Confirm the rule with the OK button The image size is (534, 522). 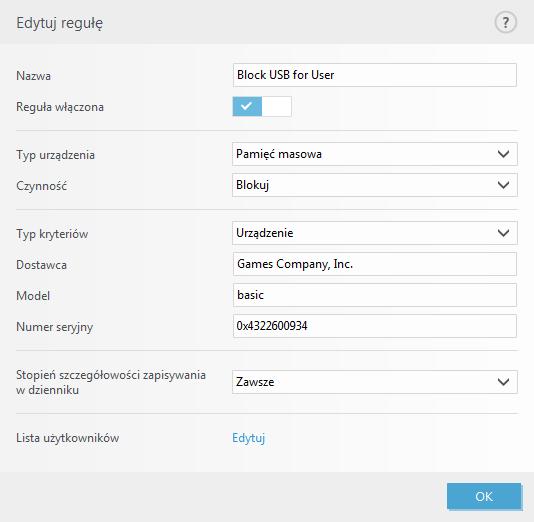tap(484, 496)
